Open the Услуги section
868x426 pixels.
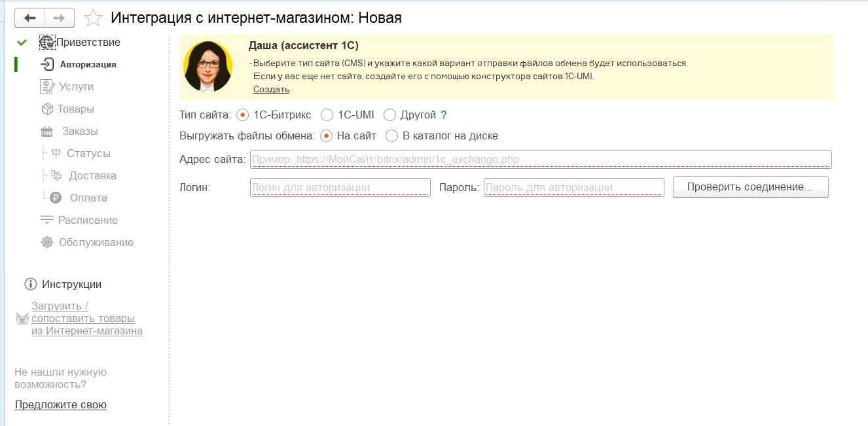[76, 86]
